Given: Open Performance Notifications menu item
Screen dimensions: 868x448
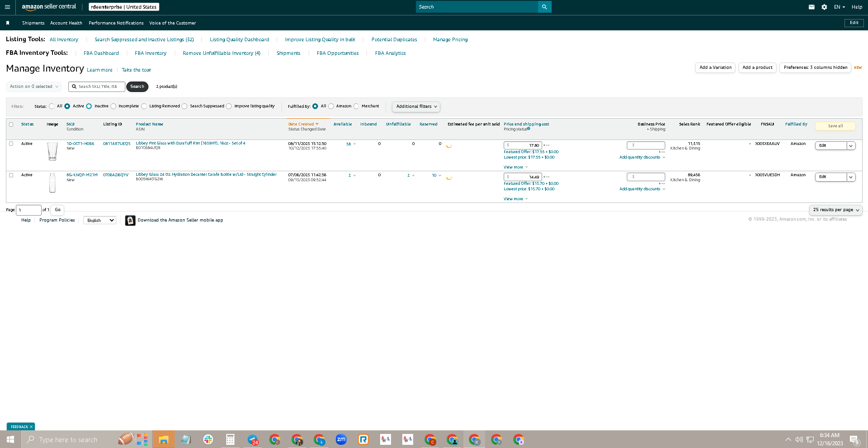Looking at the screenshot, I should coord(116,23).
